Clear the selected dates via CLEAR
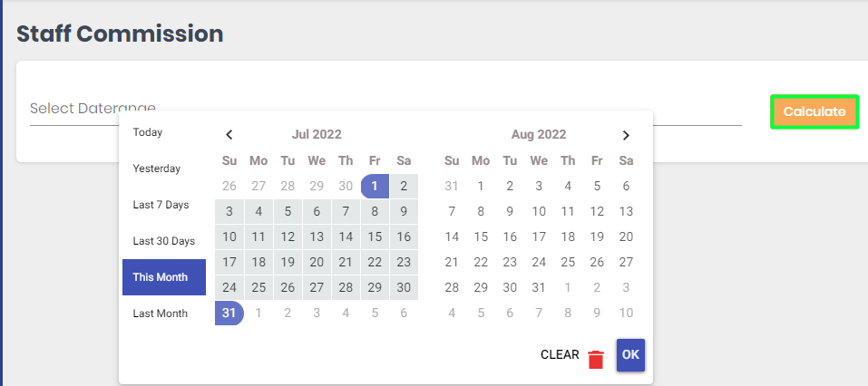Image resolution: width=868 pixels, height=386 pixels. [560, 355]
